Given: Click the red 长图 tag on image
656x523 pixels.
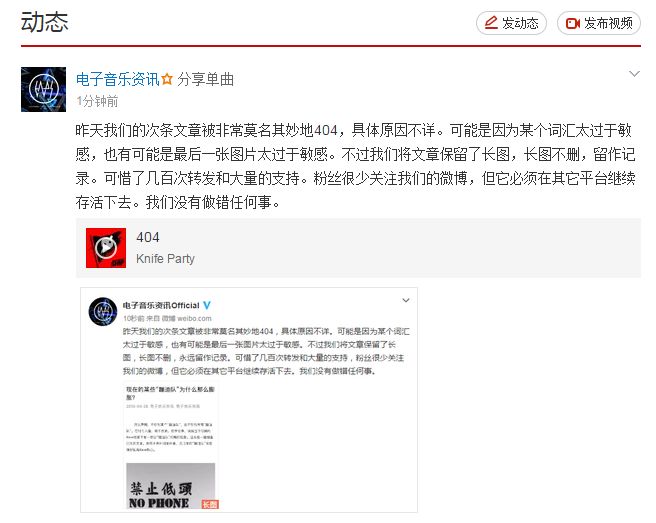Looking at the screenshot, I should tap(210, 504).
